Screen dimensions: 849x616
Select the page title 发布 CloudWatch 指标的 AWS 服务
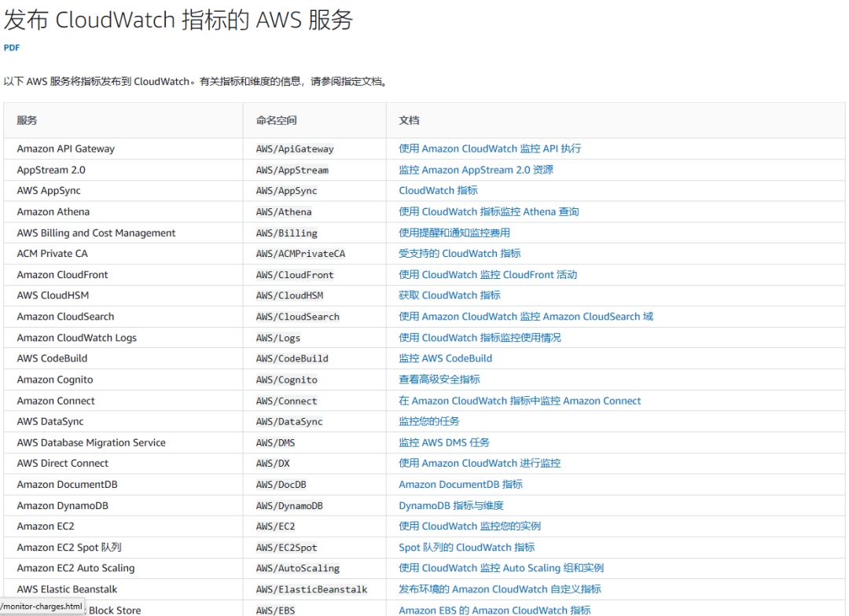pos(178,20)
